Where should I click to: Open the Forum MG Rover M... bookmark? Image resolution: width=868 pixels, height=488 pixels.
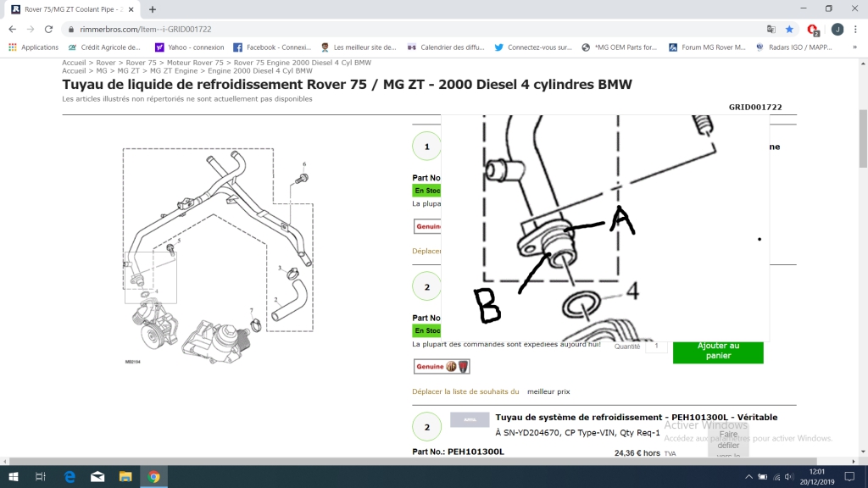708,47
